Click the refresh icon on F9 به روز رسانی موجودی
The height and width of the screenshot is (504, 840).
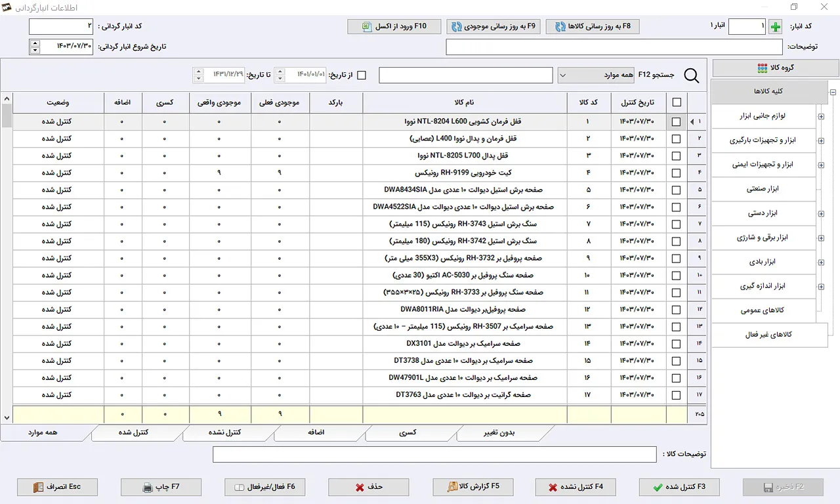(x=456, y=27)
